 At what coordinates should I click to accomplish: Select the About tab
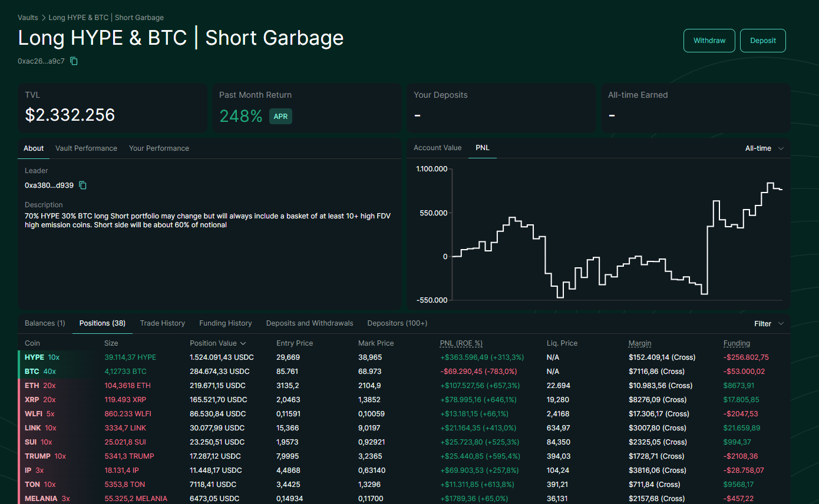pyautogui.click(x=34, y=148)
